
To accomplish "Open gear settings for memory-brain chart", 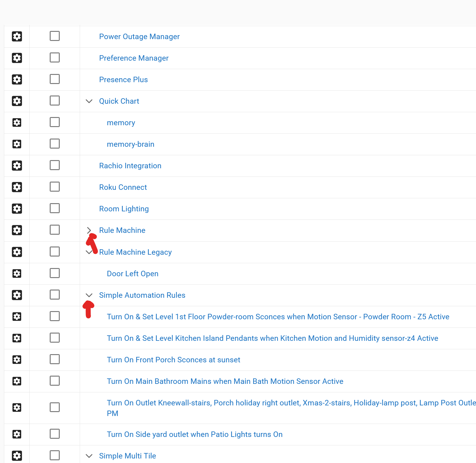I will (17, 144).
